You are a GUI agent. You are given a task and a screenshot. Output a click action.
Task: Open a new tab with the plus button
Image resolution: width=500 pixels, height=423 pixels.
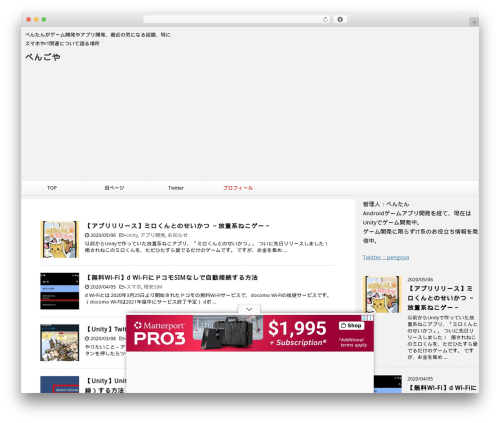point(474,22)
